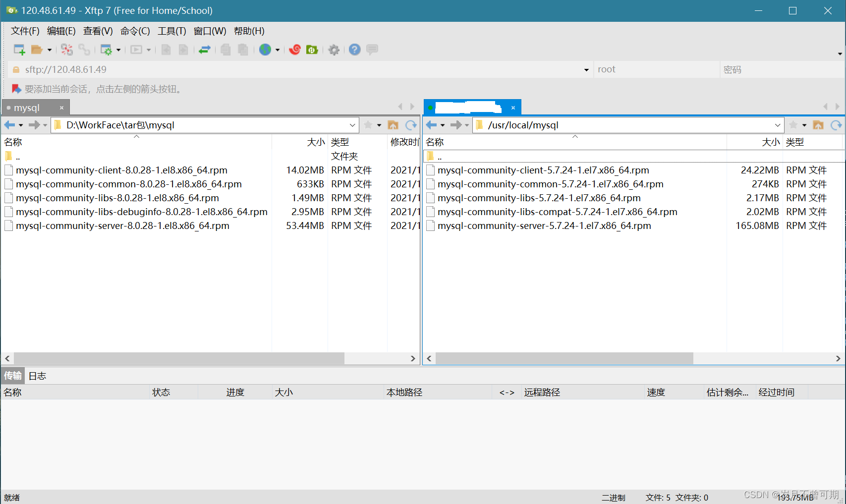
Task: Switch to the 日志 log tab
Action: (37, 376)
